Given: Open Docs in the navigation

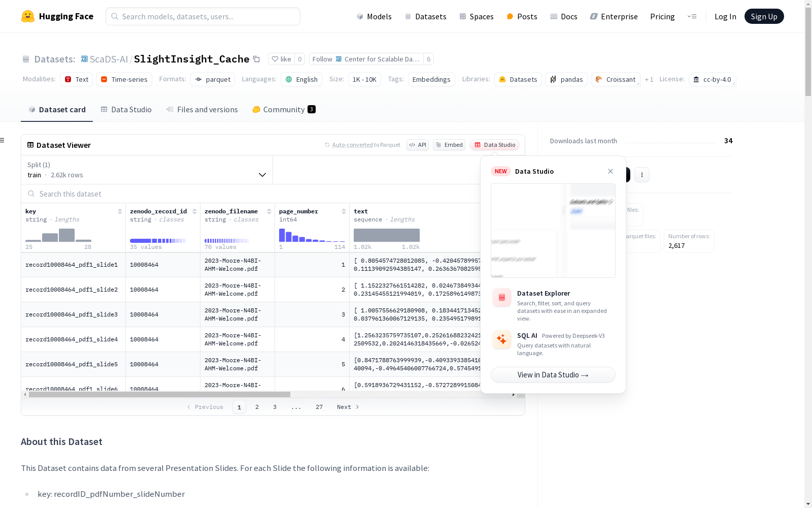Looking at the screenshot, I should point(564,16).
